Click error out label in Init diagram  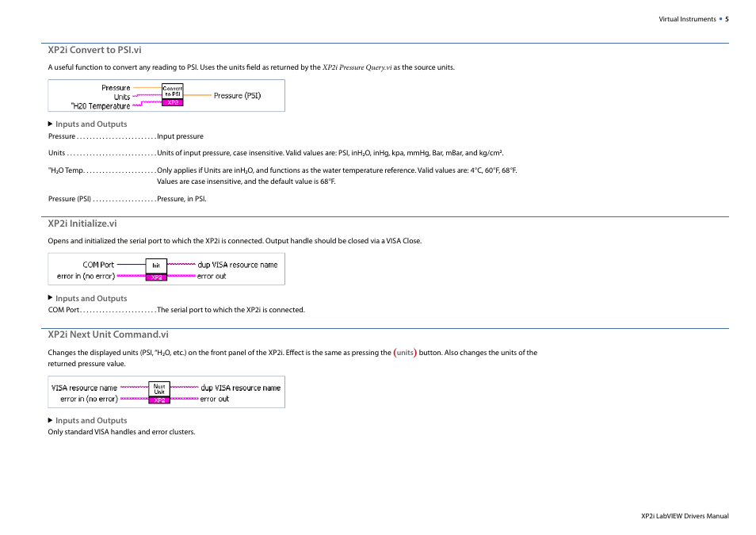click(x=212, y=277)
